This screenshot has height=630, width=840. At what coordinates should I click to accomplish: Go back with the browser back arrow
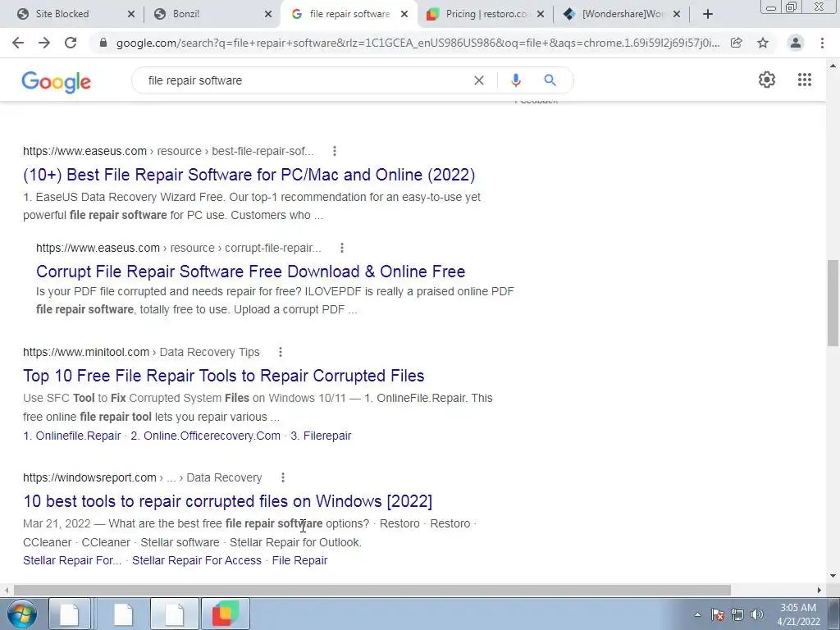18,43
